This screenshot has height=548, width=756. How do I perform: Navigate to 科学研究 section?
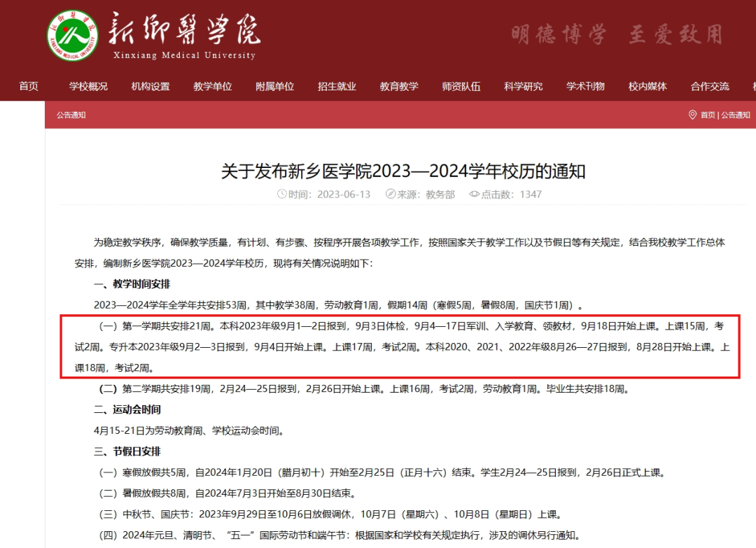(523, 87)
